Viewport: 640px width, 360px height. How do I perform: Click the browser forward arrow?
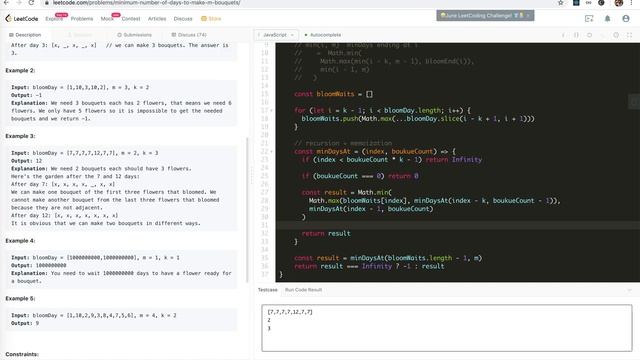(19, 2)
